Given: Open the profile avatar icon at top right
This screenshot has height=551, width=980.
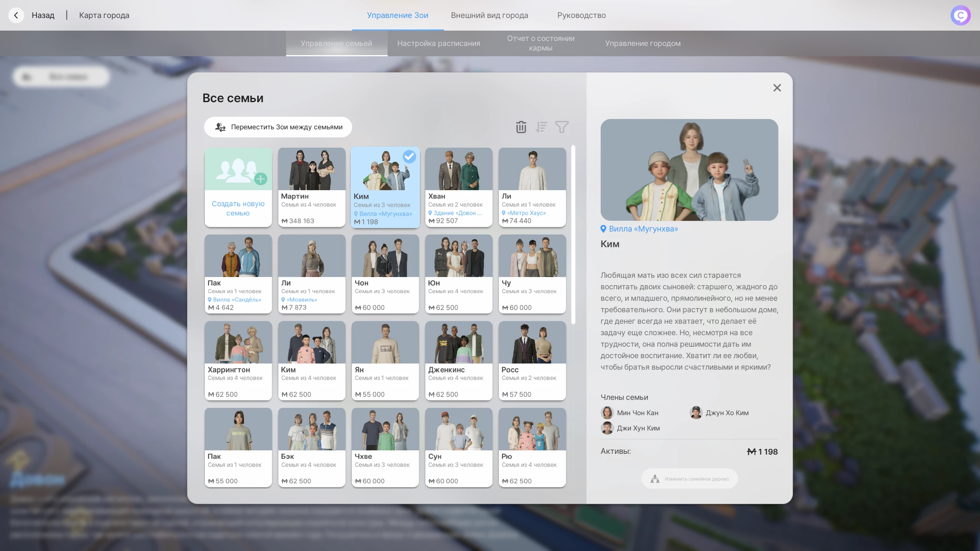Looking at the screenshot, I should click(960, 15).
